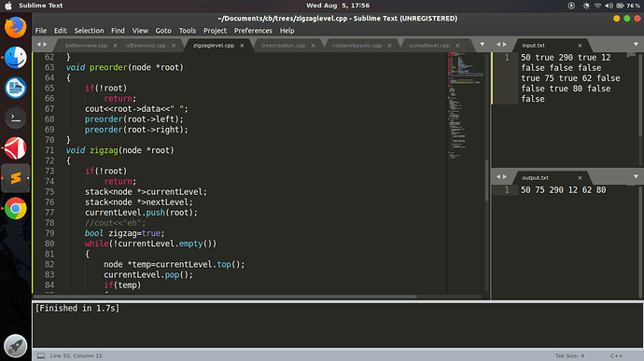The width and height of the screenshot is (644, 361).
Task: Close the replacebysum.cpp tab
Action: [389, 46]
